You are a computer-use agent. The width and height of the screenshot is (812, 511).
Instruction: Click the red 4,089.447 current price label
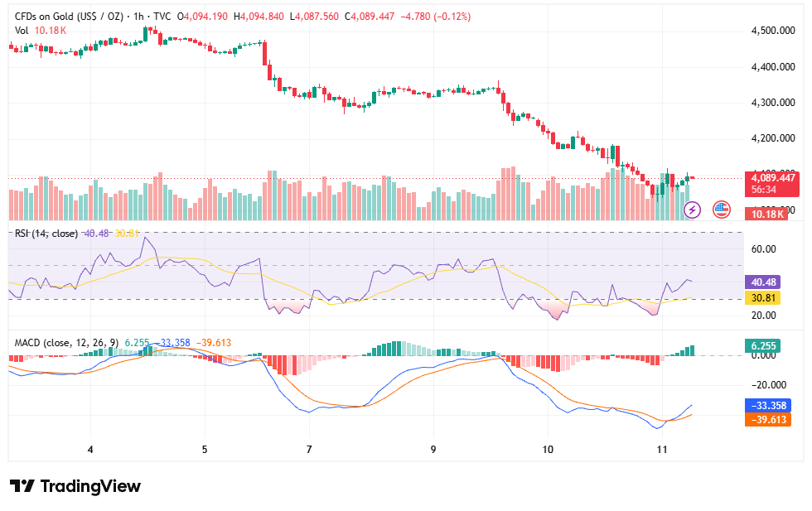click(772, 184)
